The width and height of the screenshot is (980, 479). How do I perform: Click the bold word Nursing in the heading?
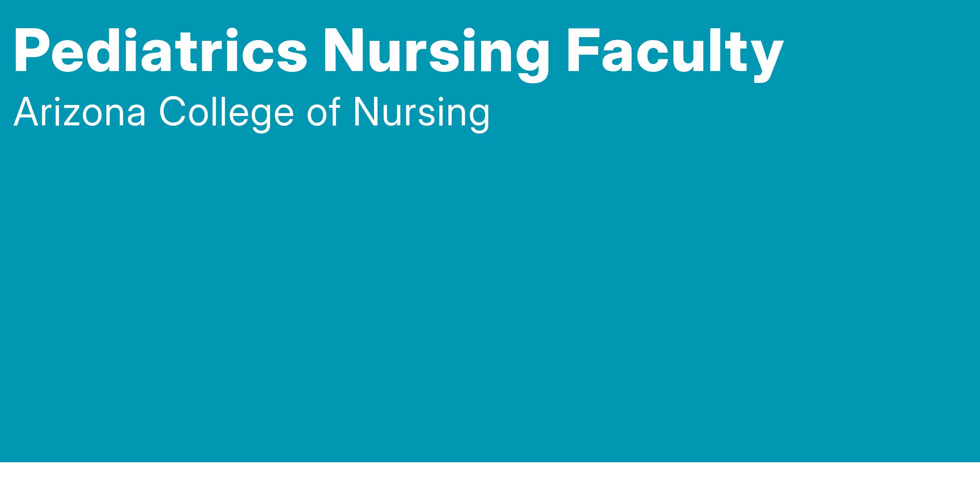pos(436,51)
